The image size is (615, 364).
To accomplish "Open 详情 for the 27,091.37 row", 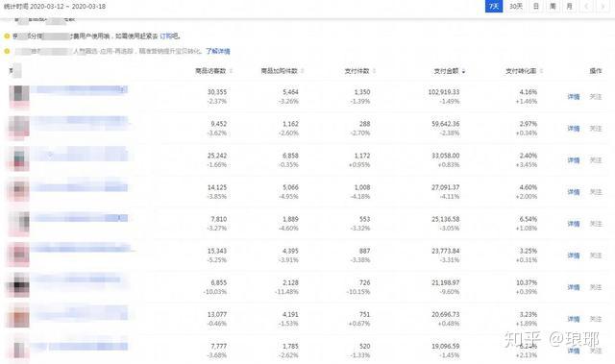I will [x=574, y=191].
